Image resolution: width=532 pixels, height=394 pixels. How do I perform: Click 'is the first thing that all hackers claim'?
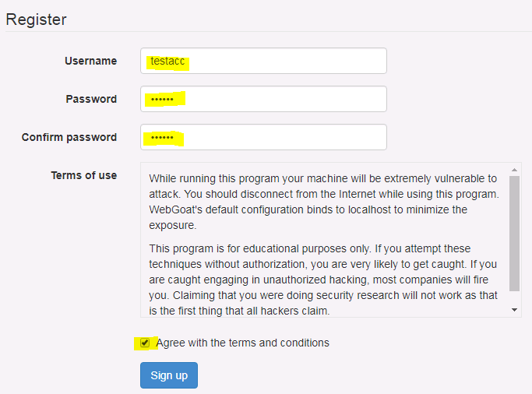tap(239, 311)
